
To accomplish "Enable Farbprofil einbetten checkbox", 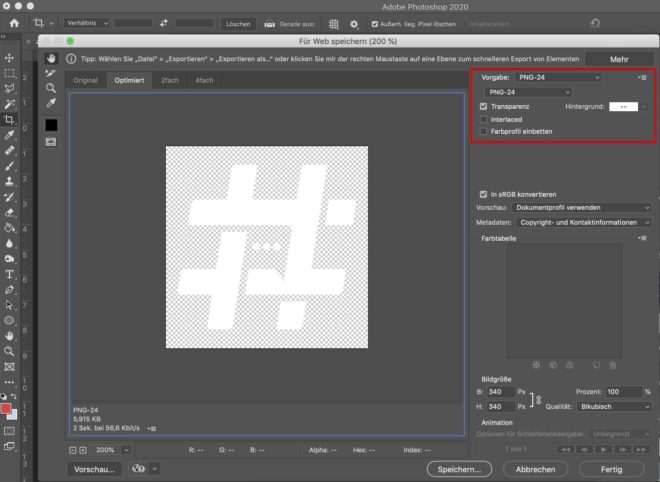I will coord(483,131).
